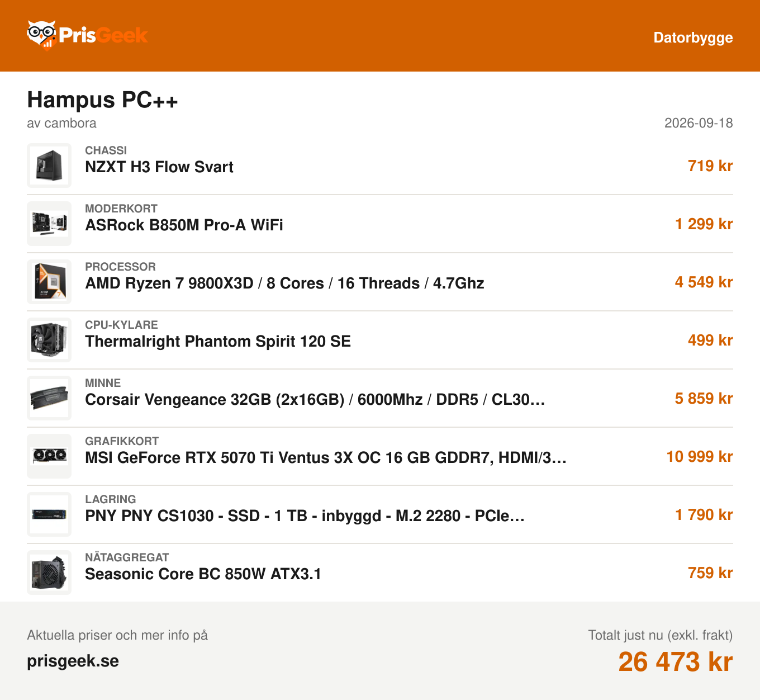Select the NZXT H3 Flow Svart product name
This screenshot has height=700, width=760.
coord(159,167)
